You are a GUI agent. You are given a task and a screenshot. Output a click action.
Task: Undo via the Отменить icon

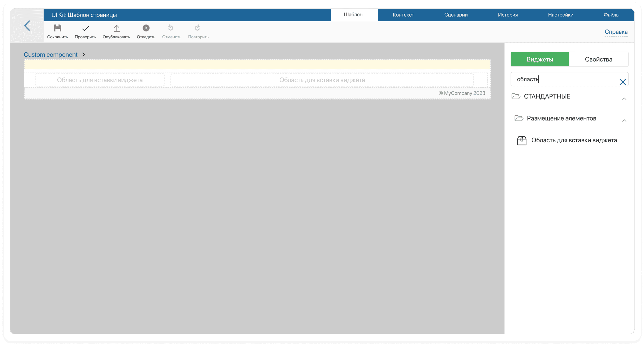pos(171,28)
